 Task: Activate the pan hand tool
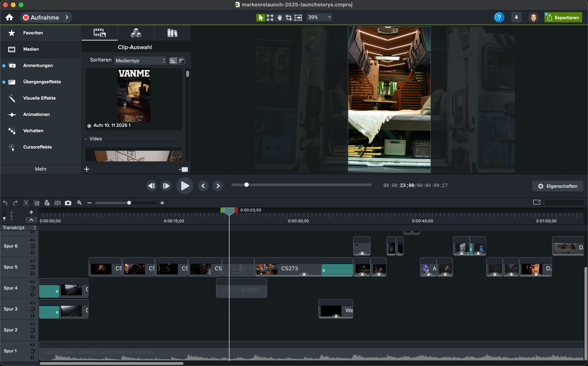click(x=279, y=17)
